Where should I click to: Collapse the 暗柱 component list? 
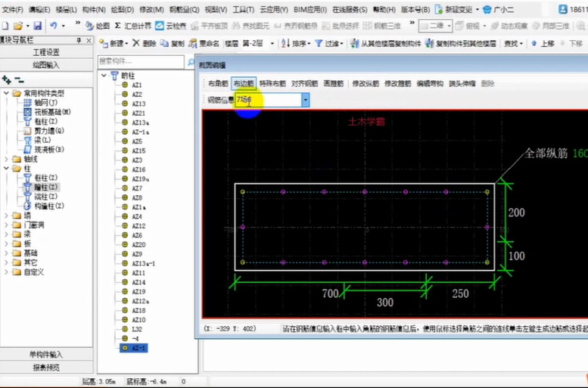tap(104, 76)
